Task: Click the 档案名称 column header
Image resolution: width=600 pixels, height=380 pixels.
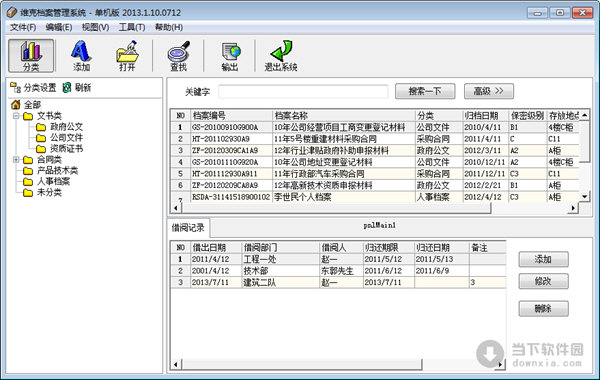Action: [x=343, y=116]
